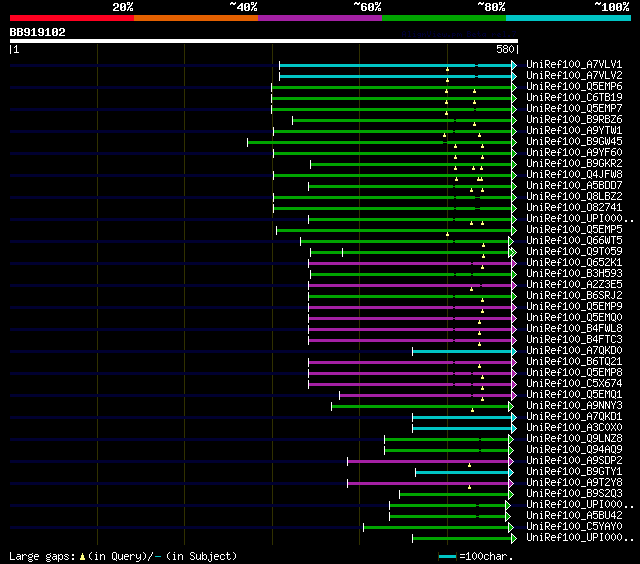
Task: Select label UniRef100_Q9LNZ8
Action: [574, 439]
